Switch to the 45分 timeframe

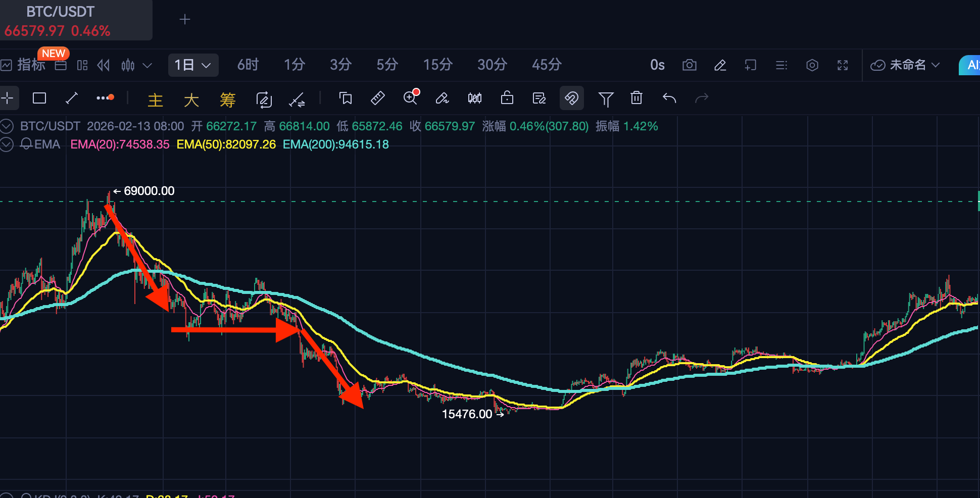pos(547,65)
